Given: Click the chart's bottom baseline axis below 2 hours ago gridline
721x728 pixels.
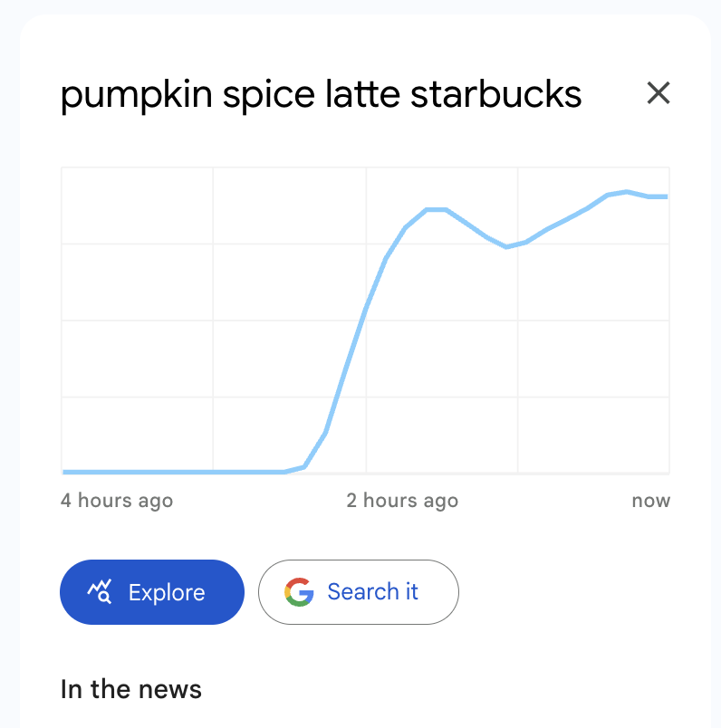Looking at the screenshot, I should 366,474.
